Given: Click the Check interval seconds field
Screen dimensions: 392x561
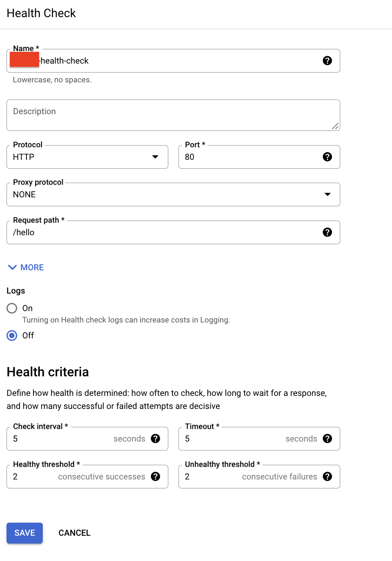Looking at the screenshot, I should pos(61,439).
